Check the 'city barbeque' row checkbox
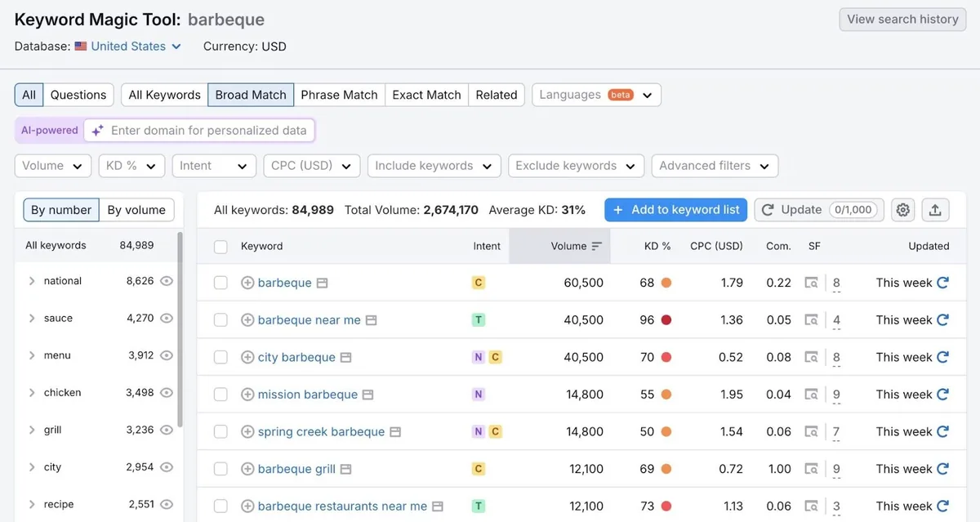Image resolution: width=980 pixels, height=522 pixels. coord(220,357)
